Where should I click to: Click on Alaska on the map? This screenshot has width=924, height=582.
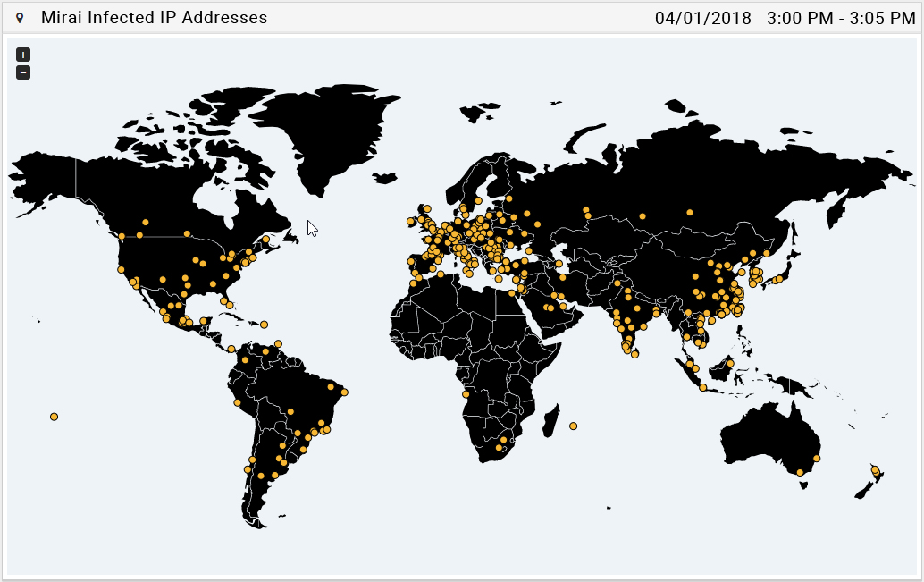(45, 179)
